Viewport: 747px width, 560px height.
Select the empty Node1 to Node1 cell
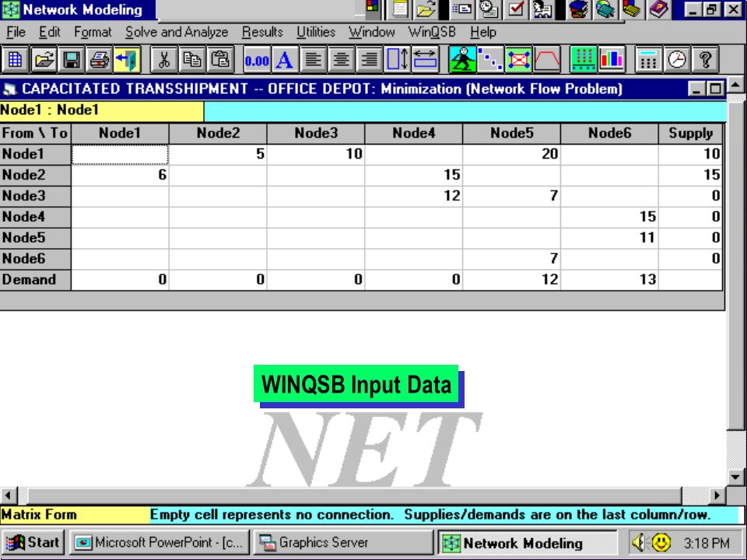[x=120, y=154]
